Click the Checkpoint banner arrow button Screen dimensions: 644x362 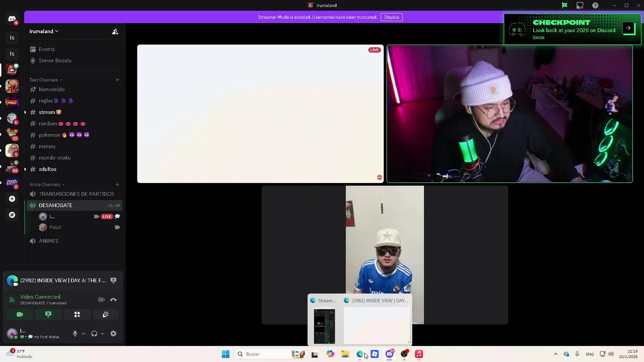coord(628,28)
